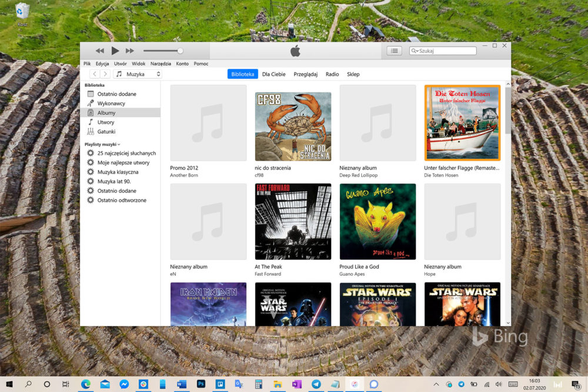This screenshot has height=392, width=588.
Task: Open the Ostatnio odtworzone playlist
Action: click(x=121, y=200)
